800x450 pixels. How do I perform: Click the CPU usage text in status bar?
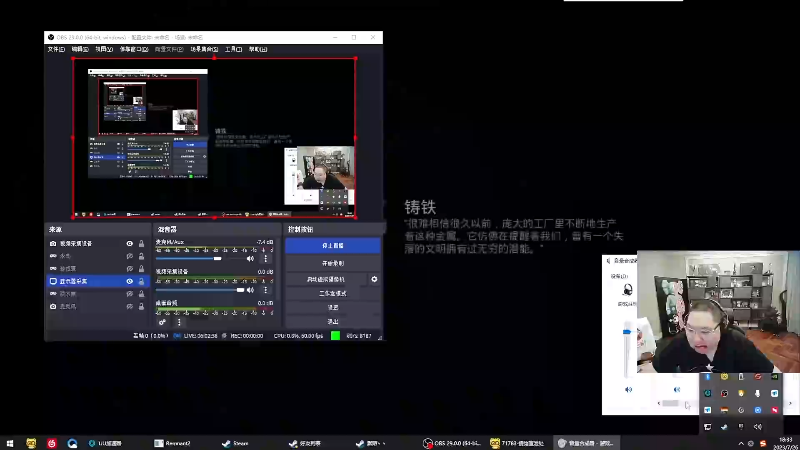[298, 336]
